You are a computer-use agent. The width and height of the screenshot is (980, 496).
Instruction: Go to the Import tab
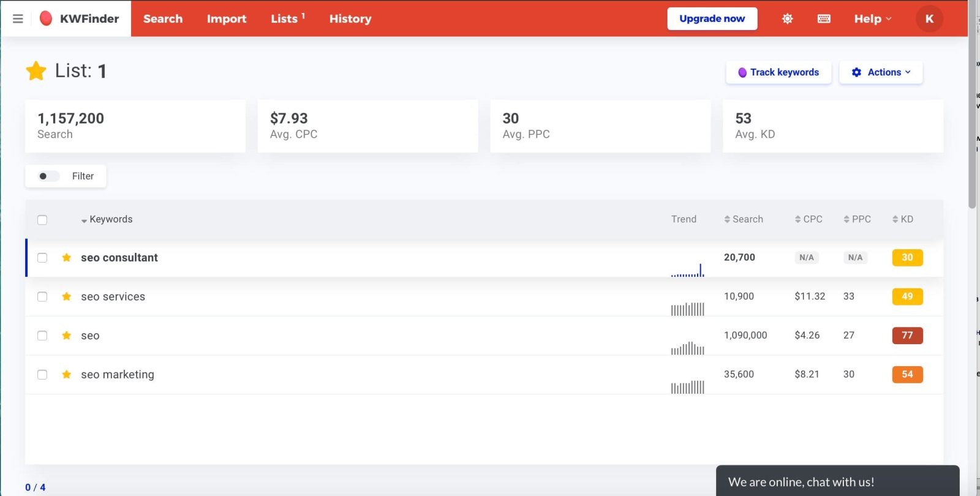226,19
